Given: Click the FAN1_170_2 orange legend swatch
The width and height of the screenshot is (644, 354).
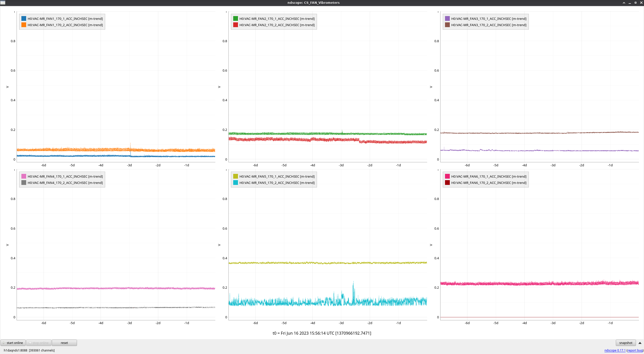Looking at the screenshot, I should (24, 25).
